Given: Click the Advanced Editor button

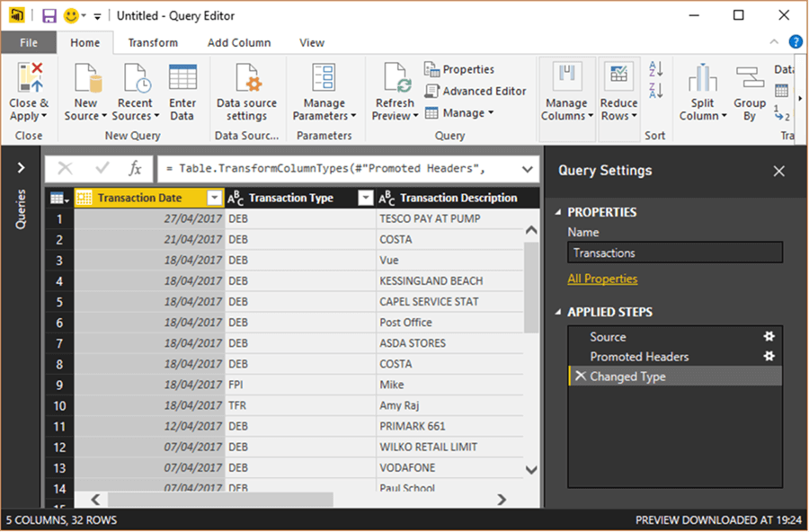Looking at the screenshot, I should (476, 91).
